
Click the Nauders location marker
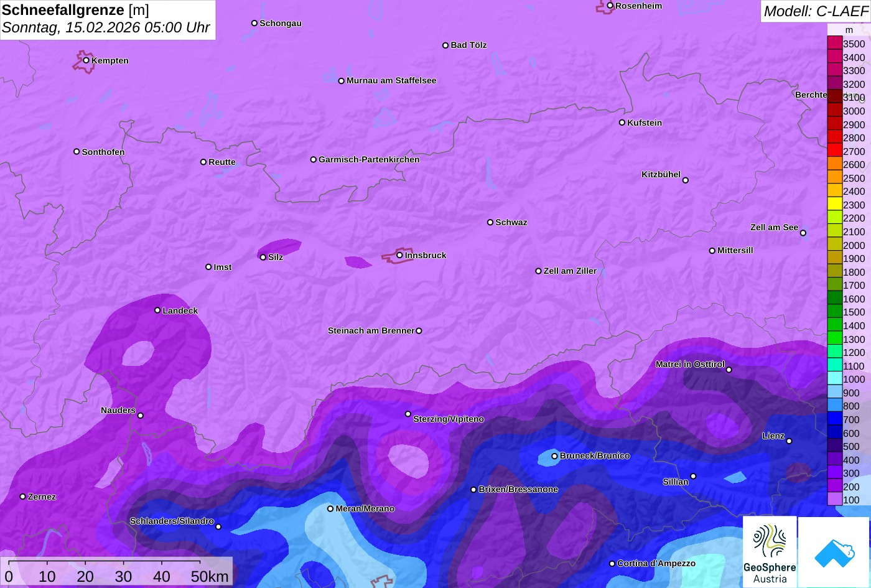coord(140,416)
